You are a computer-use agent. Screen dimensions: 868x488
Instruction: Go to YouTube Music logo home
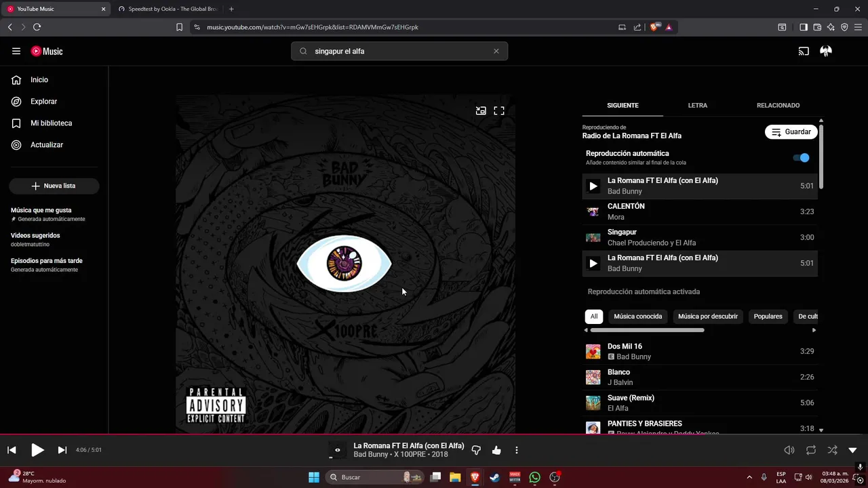pyautogui.click(x=47, y=51)
